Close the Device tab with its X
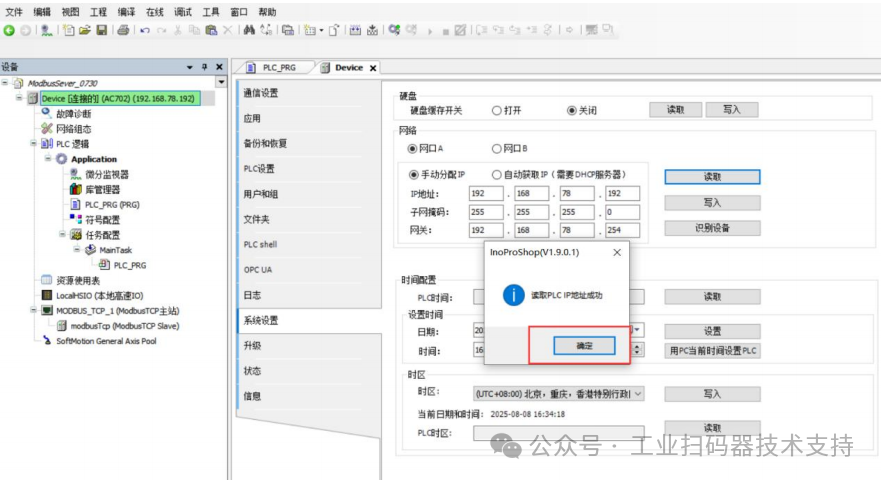 [373, 68]
